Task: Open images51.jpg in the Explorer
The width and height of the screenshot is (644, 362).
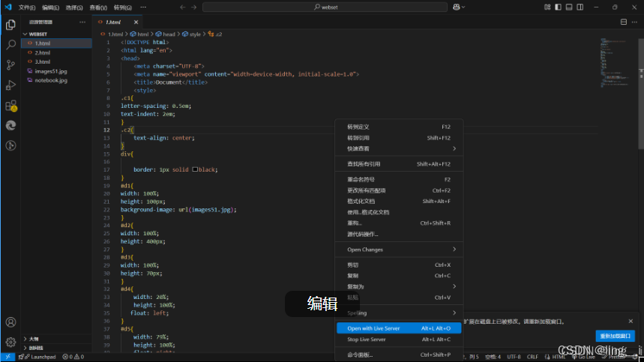Action: 56,71
